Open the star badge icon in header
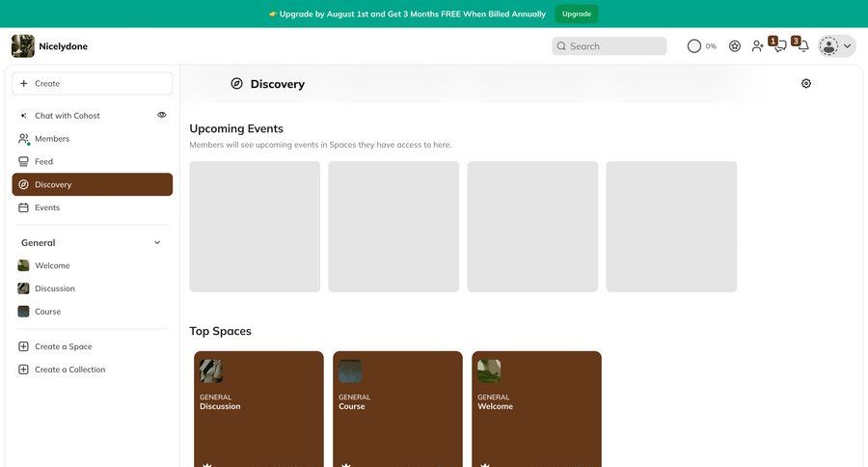The width and height of the screenshot is (868, 467). click(x=734, y=46)
